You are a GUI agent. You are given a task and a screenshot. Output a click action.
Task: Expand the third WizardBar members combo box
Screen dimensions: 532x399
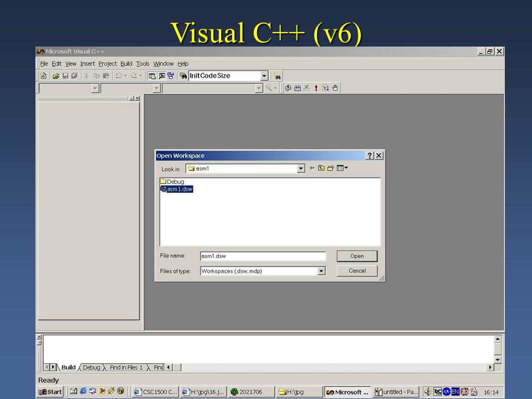click(x=259, y=89)
